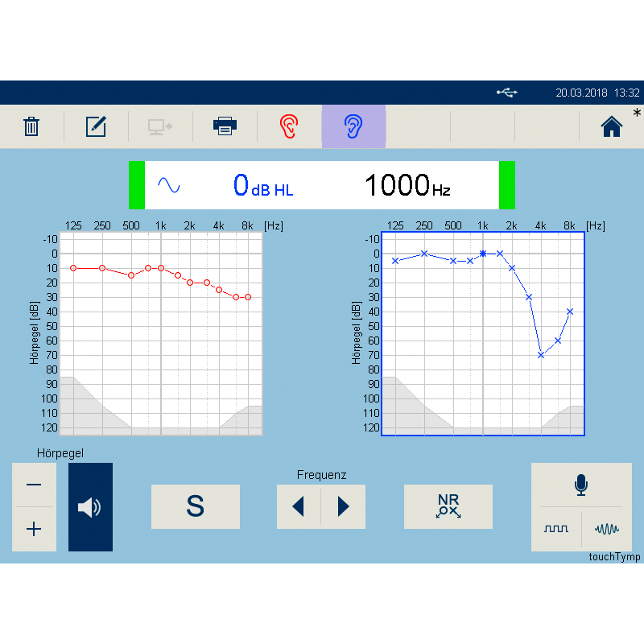Click the printer icon to print audiogram
The height and width of the screenshot is (644, 644).
click(225, 126)
